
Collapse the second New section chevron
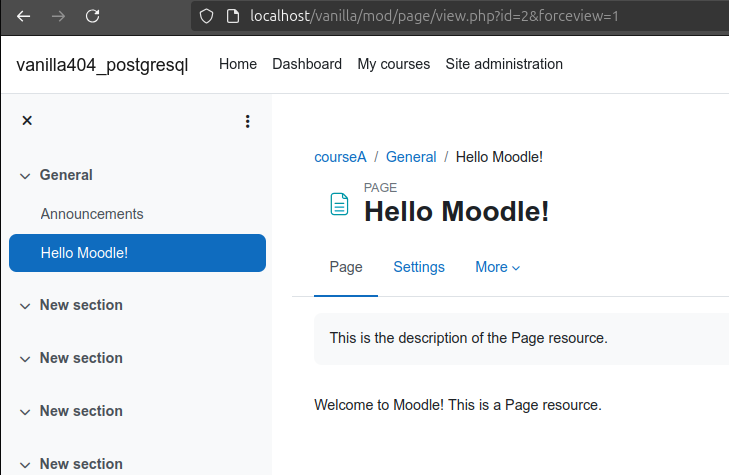point(25,359)
